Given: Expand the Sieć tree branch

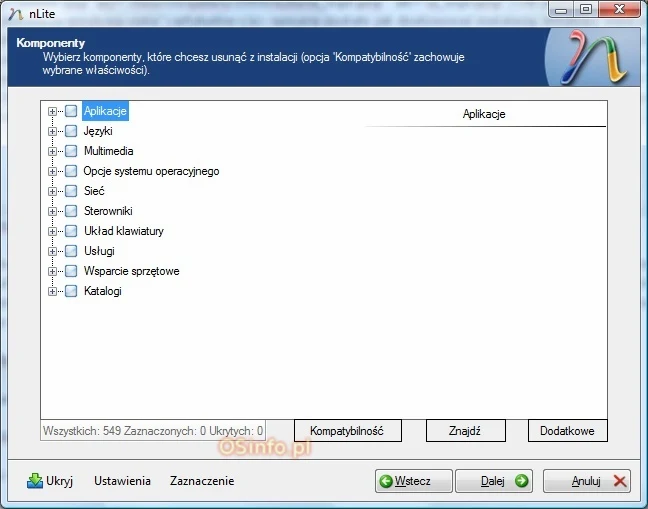Looking at the screenshot, I should [53, 191].
